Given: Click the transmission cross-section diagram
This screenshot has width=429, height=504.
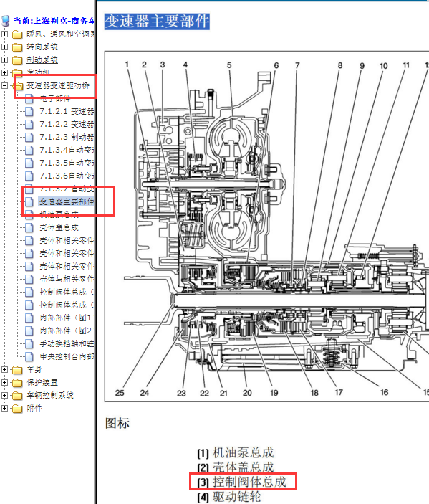Looking at the screenshot, I should point(266,227).
